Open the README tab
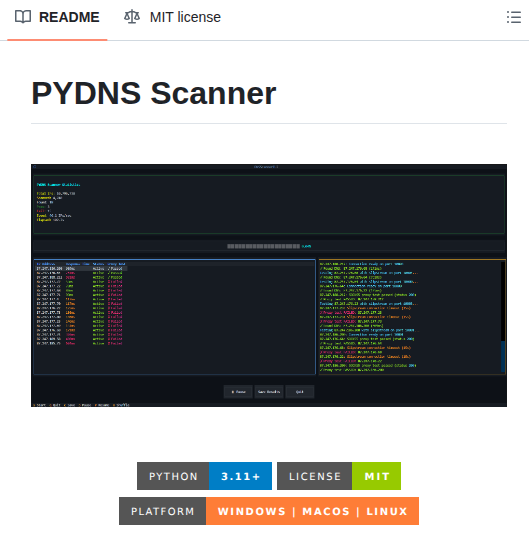This screenshot has height=539, width=529. click(57, 17)
